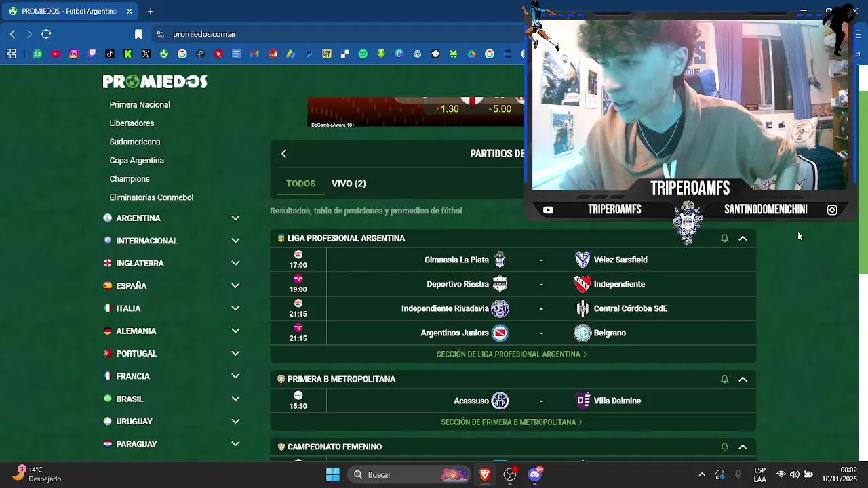Open Eliminatorias Conmebol from sidebar
The height and width of the screenshot is (488, 868).
coord(151,197)
